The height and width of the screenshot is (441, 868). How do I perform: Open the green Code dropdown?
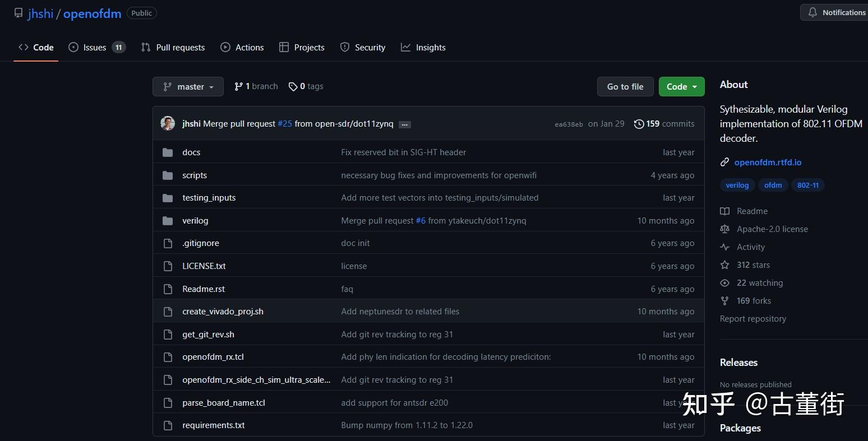tap(681, 86)
